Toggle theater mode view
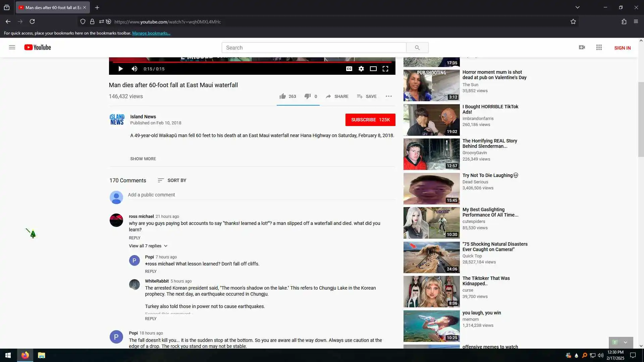 point(373,69)
